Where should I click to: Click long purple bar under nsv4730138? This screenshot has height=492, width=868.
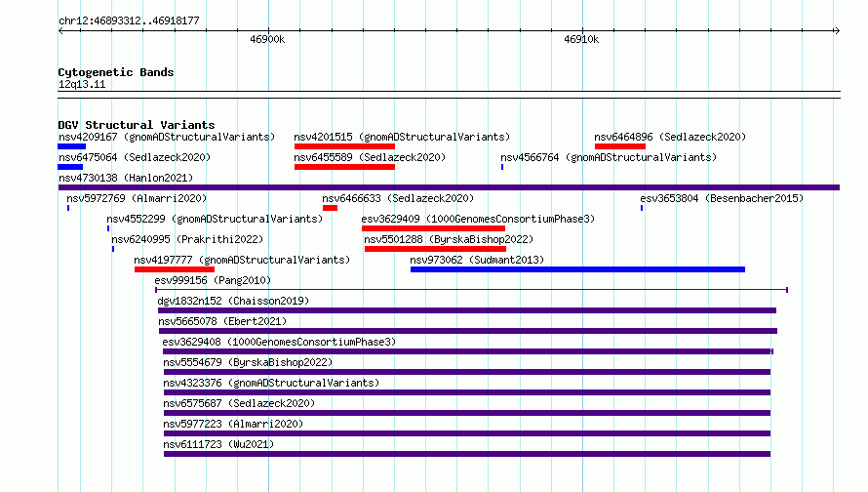coord(449,187)
